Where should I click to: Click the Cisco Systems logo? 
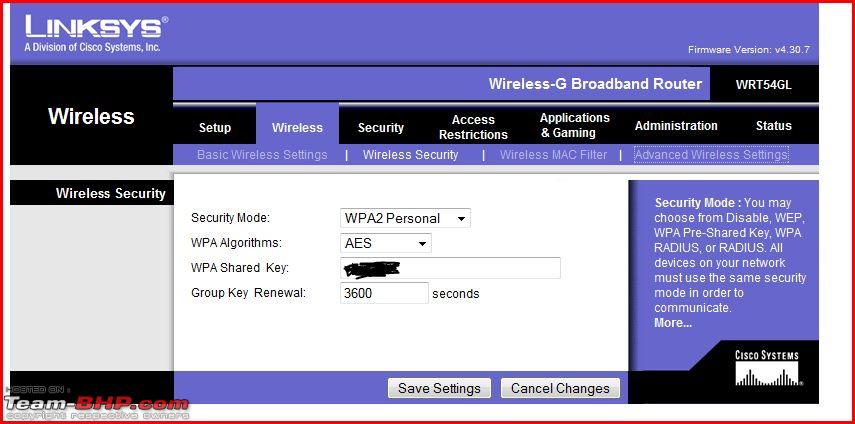[x=767, y=370]
